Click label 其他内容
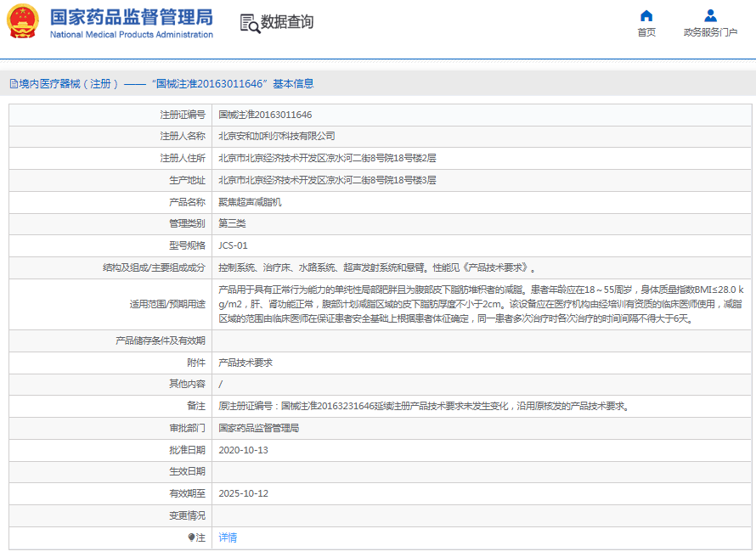Viewport: 756px width, 557px height. click(187, 384)
